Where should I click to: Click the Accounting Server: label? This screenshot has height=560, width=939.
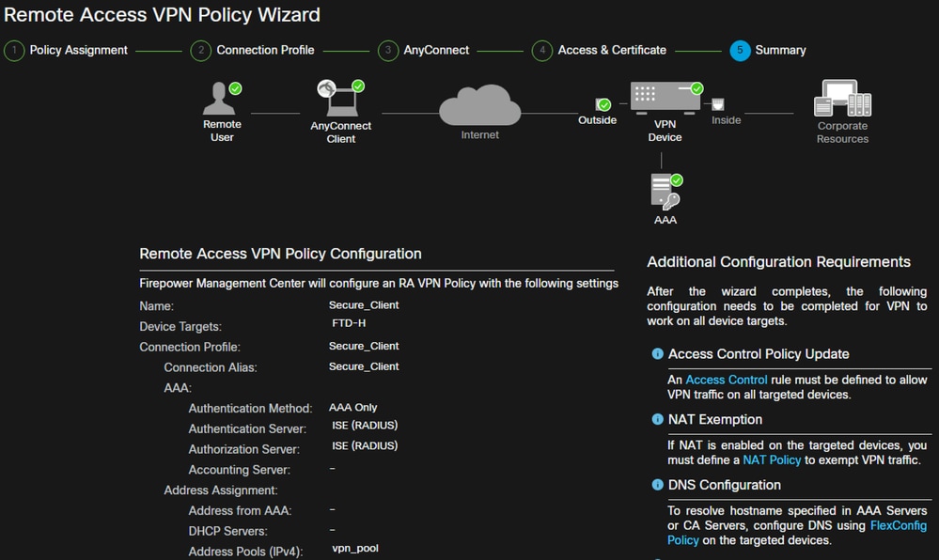(x=239, y=470)
